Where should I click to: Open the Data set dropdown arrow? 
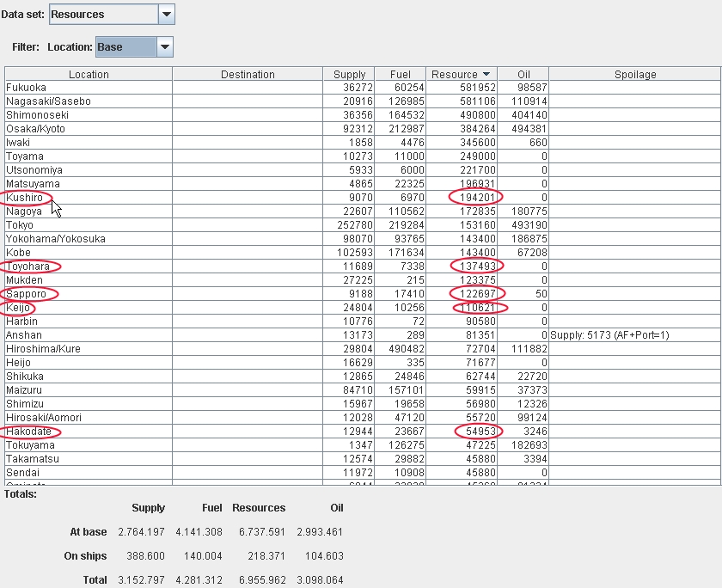tap(166, 15)
